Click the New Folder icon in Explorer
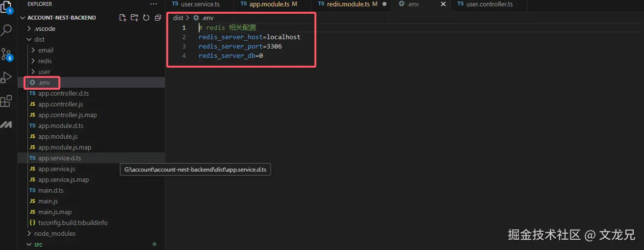Viewport: 644px width, 250px height. pos(134,18)
